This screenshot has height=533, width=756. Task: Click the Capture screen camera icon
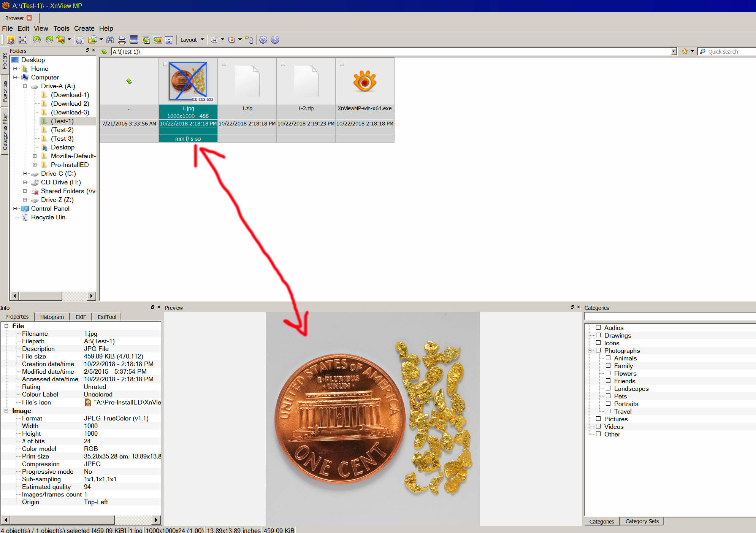click(169, 40)
